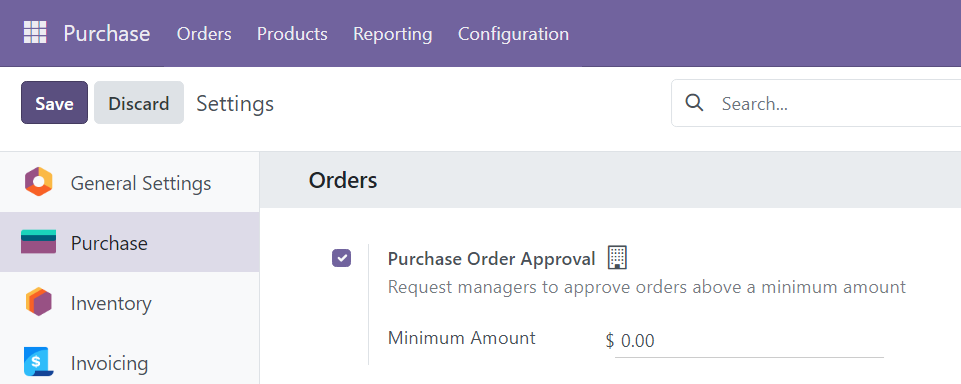Screen dimensions: 961x384
Task: Click the magnifying glass search icon
Action: pyautogui.click(x=694, y=103)
